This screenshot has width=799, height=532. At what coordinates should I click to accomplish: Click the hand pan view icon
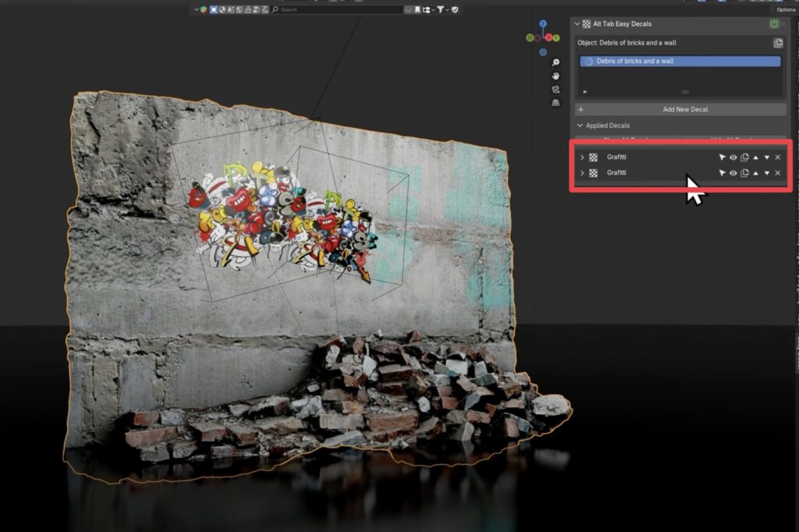(556, 76)
